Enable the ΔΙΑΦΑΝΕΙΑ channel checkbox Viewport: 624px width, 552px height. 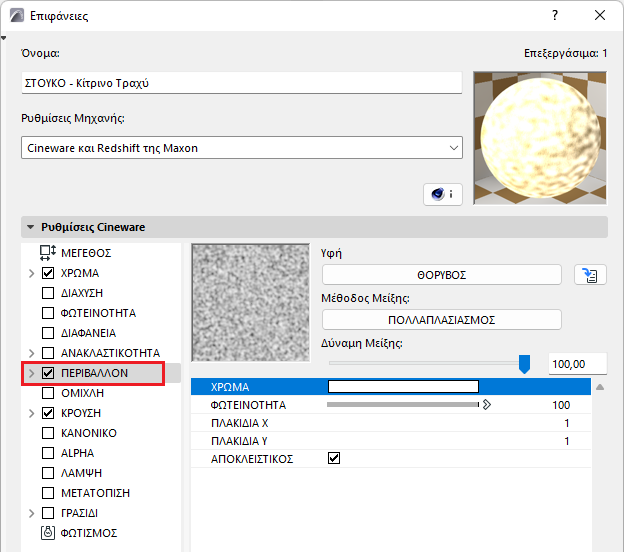(x=48, y=333)
